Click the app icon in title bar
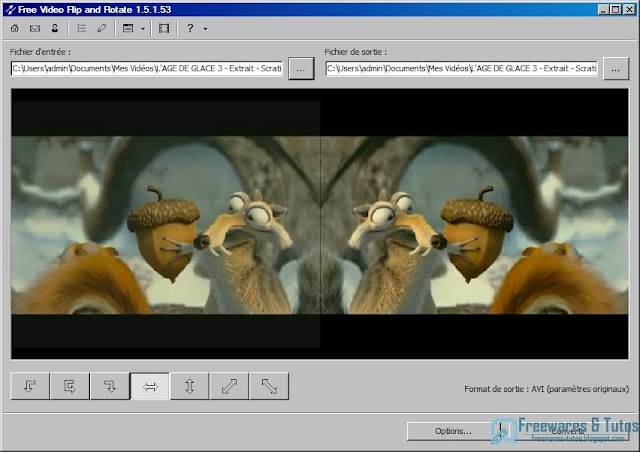 [10, 9]
